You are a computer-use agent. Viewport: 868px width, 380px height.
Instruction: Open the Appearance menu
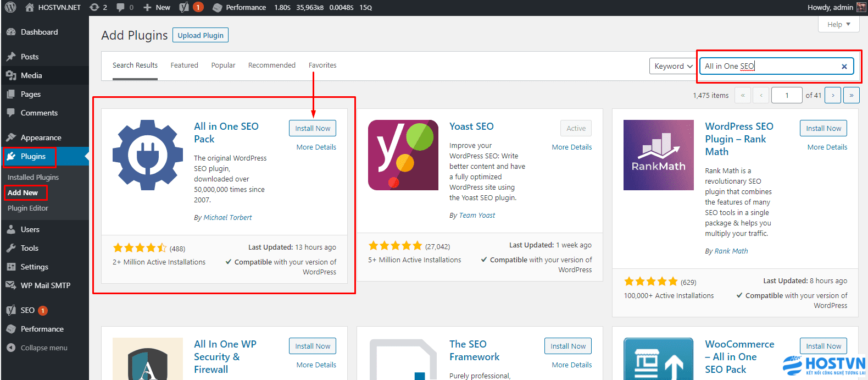[x=41, y=137]
